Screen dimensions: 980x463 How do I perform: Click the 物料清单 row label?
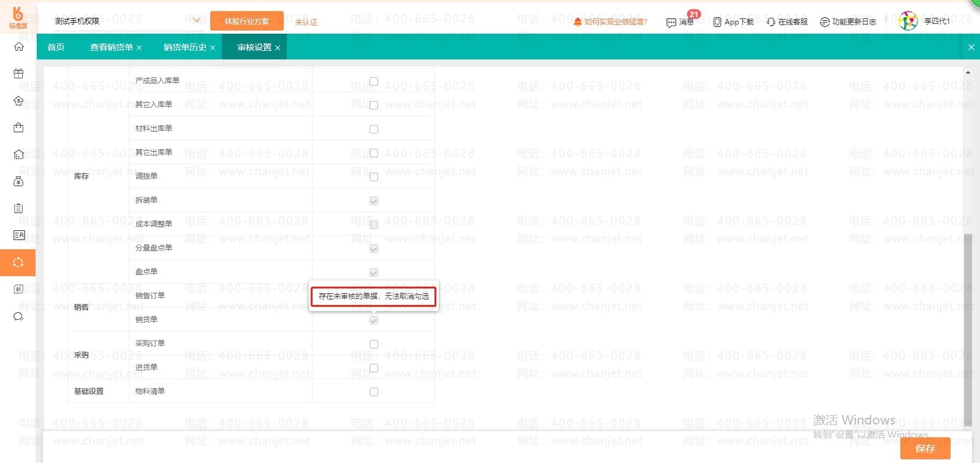tap(150, 391)
